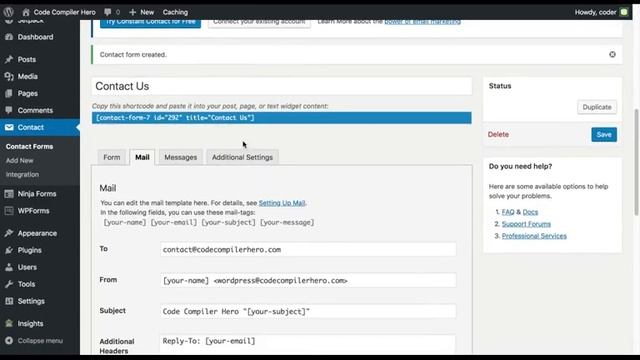Open the Additional Settings tab
The height and width of the screenshot is (360, 640).
point(242,157)
